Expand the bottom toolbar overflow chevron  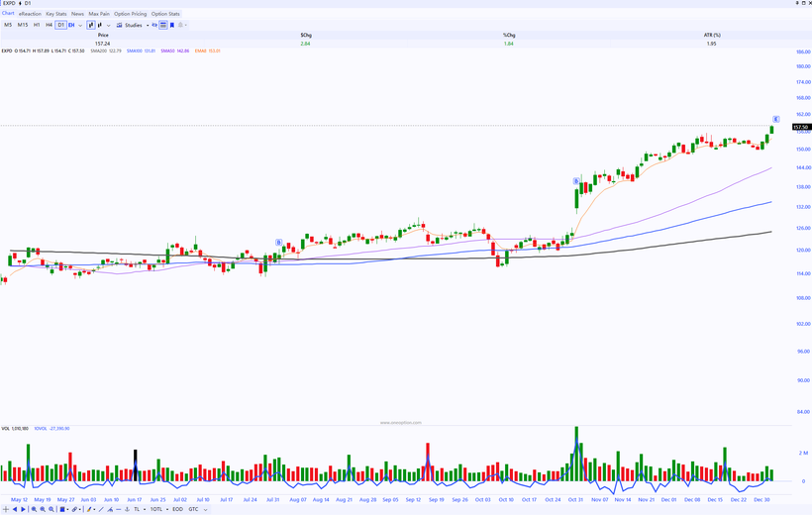click(206, 510)
